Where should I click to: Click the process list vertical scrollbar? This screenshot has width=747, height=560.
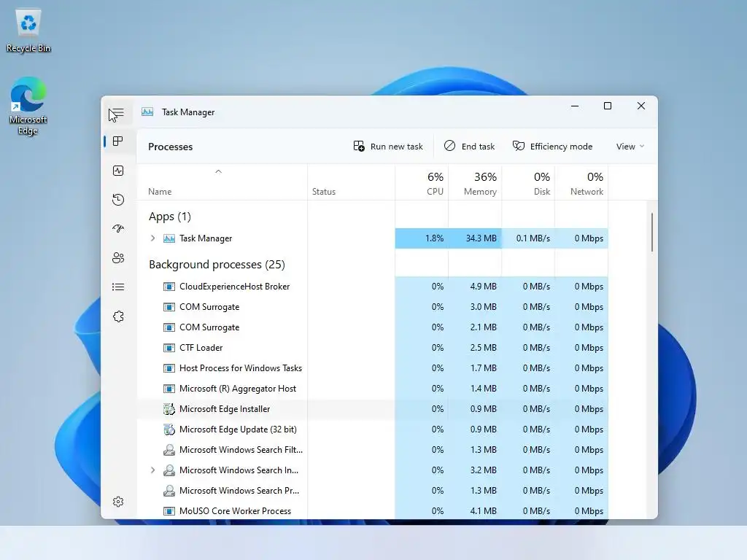(651, 233)
